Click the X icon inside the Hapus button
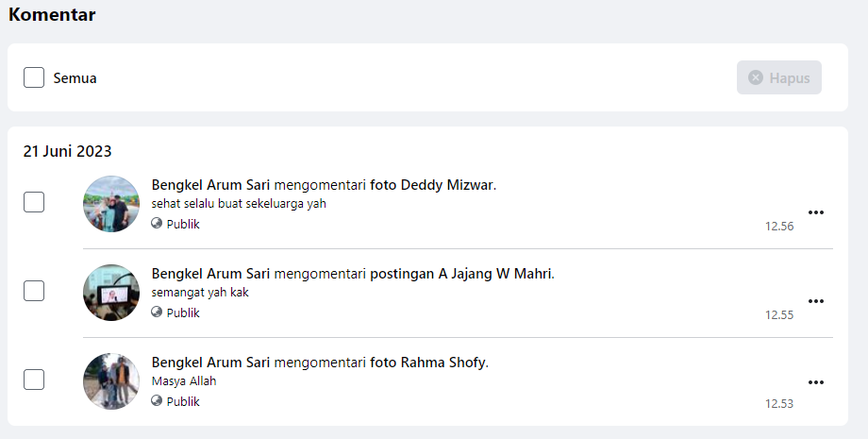This screenshot has height=439, width=868. (756, 77)
